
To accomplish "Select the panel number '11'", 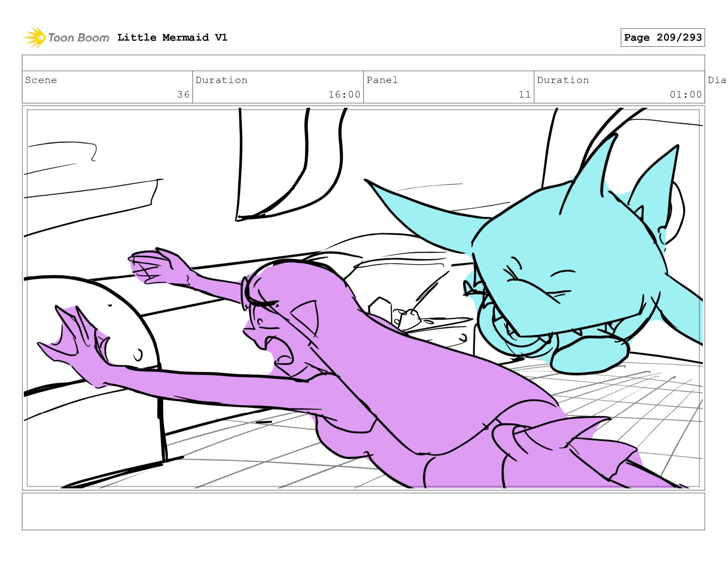I will tap(525, 94).
